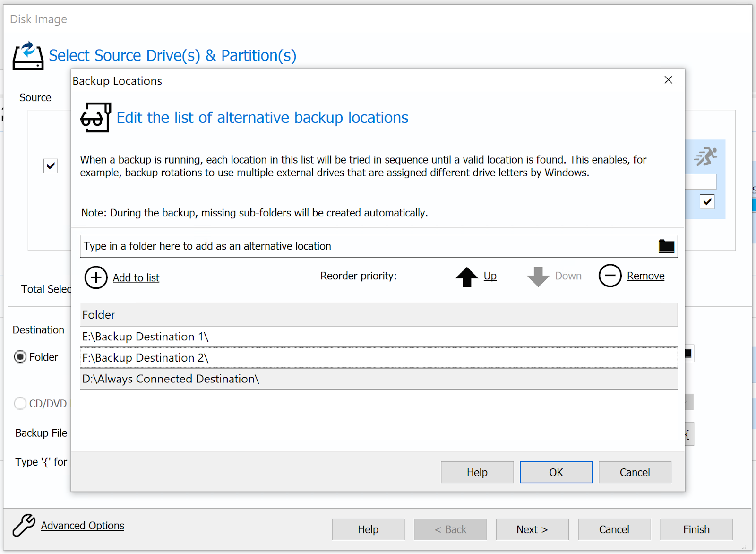This screenshot has width=756, height=554.
Task: Select the Folder destination radio button
Action: point(20,357)
